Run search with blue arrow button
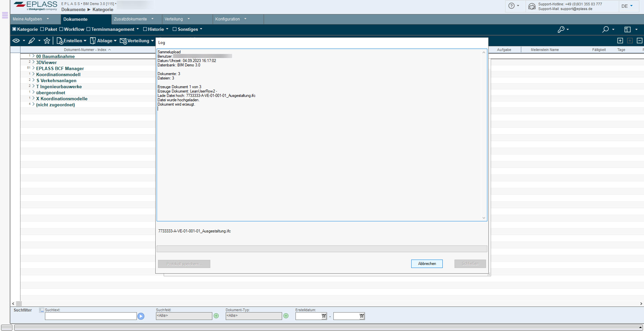 point(141,316)
